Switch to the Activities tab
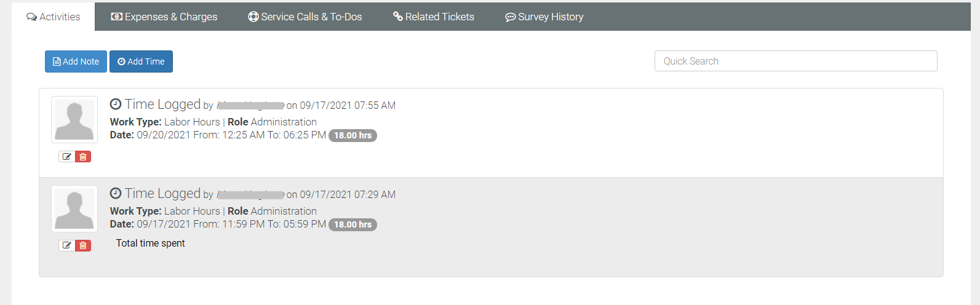980x305 pixels. pyautogui.click(x=54, y=17)
